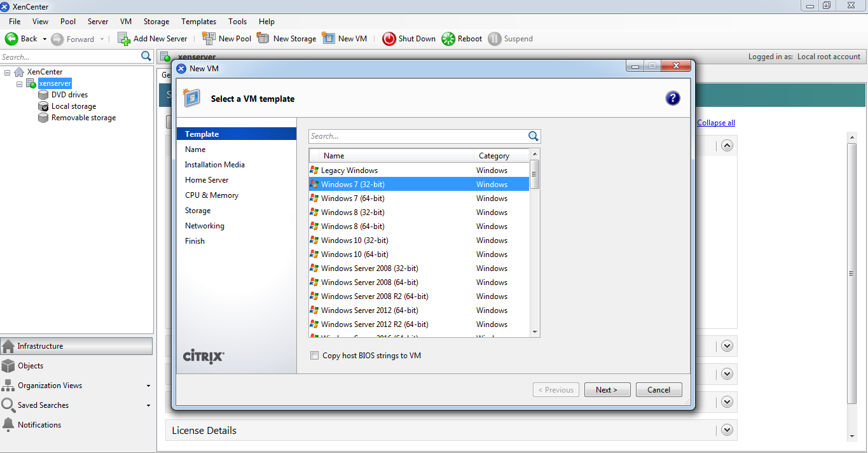Click the Objects cube icon
This screenshot has height=453, width=868.
click(x=8, y=366)
